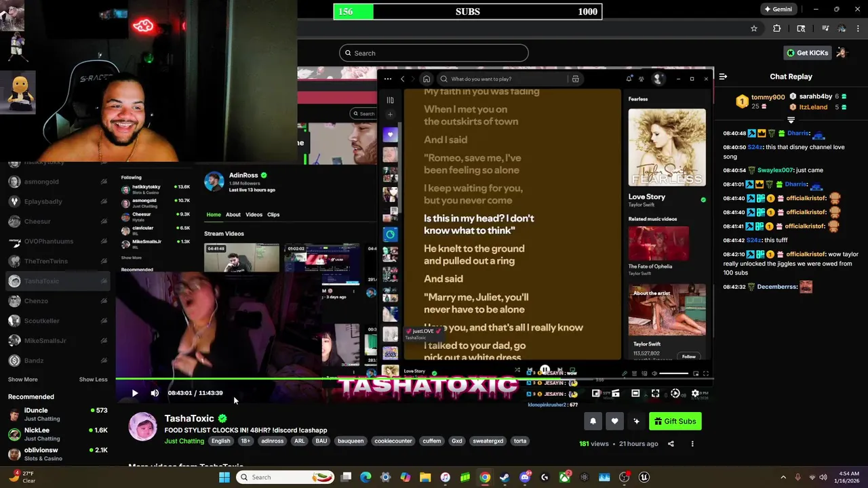Select TheTrenTwins in the sidebar
868x488 pixels.
[58, 261]
